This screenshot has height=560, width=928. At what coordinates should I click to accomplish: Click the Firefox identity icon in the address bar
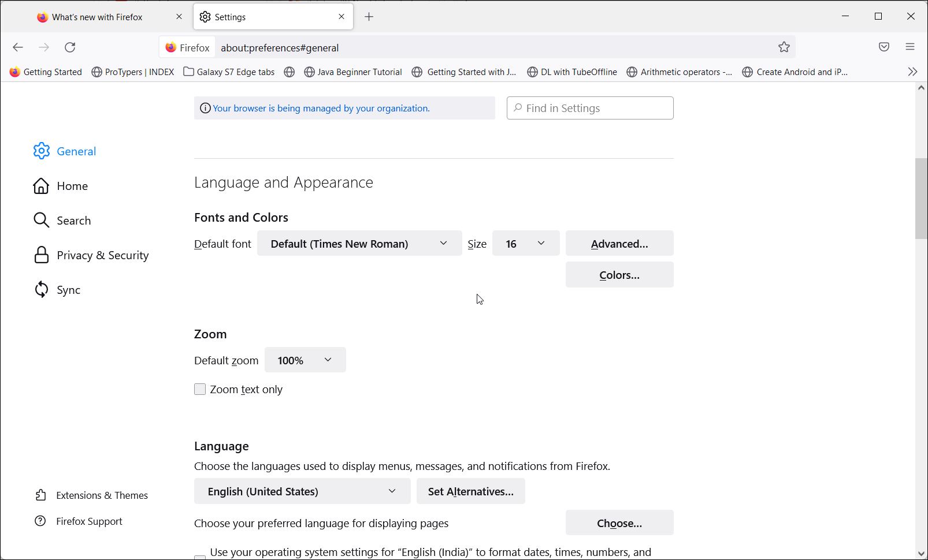point(170,47)
